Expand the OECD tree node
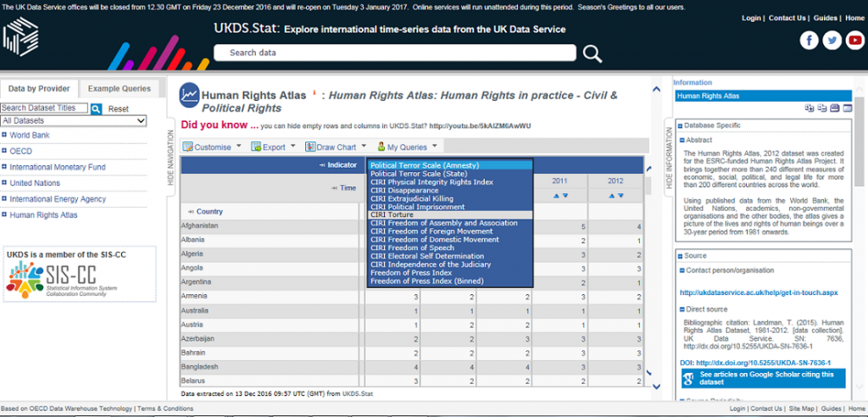Image resolution: width=868 pixels, height=417 pixels. coord(4,151)
